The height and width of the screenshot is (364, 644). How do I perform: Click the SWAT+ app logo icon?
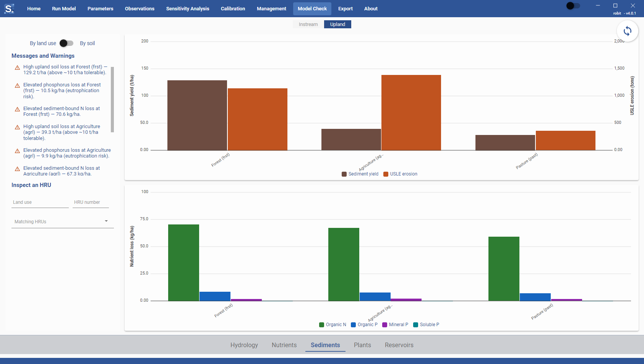pos(9,8)
